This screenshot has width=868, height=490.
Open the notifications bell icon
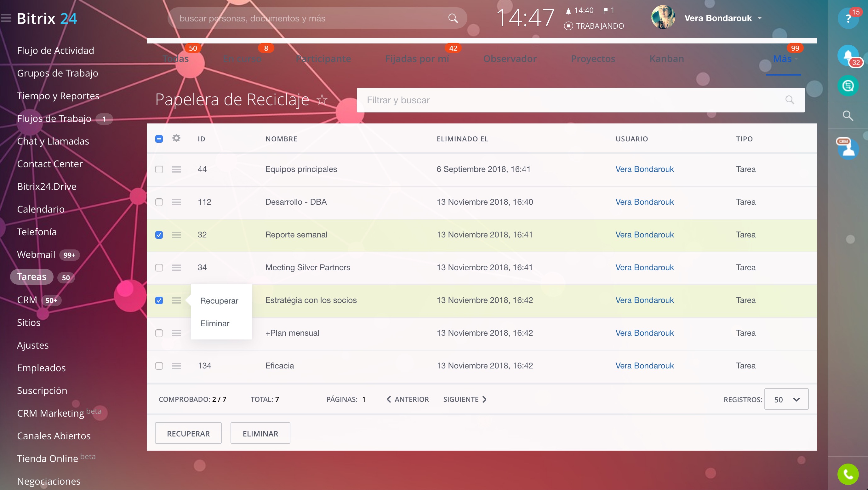(848, 56)
